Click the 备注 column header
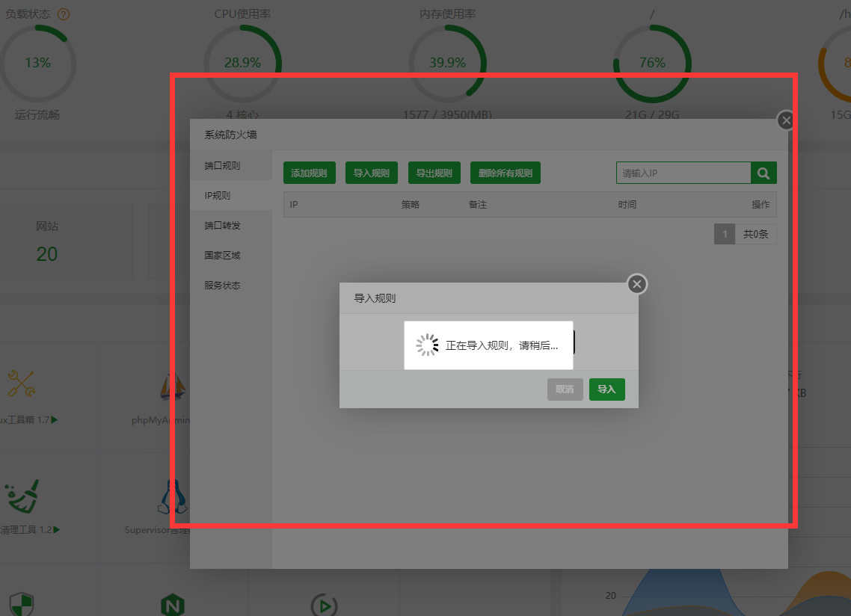 (x=478, y=205)
